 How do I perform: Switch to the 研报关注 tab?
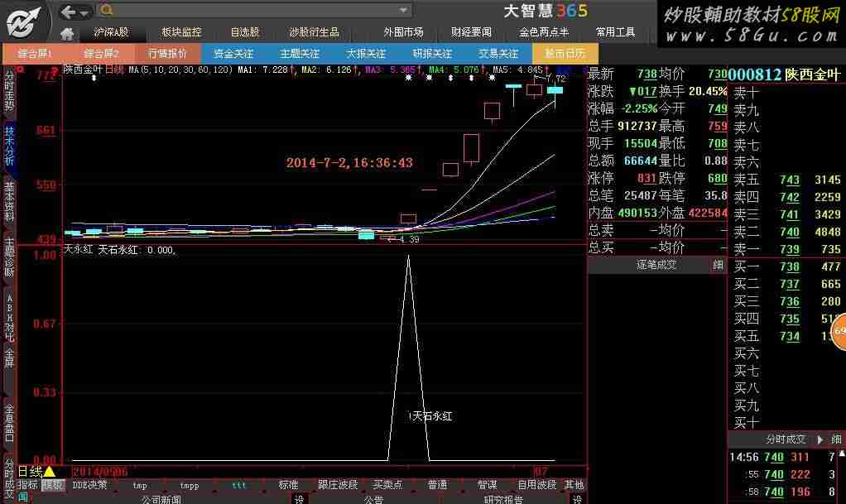431,54
